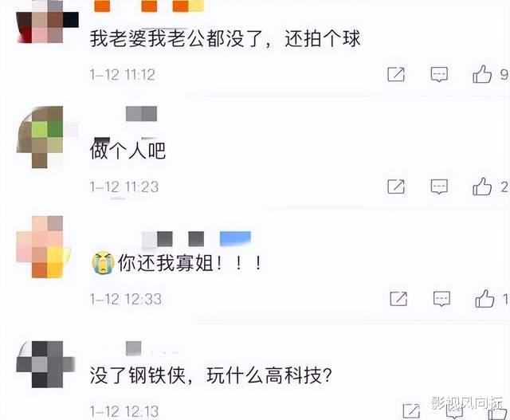
Task: Repost the 还拍个球 comment
Action: point(396,74)
